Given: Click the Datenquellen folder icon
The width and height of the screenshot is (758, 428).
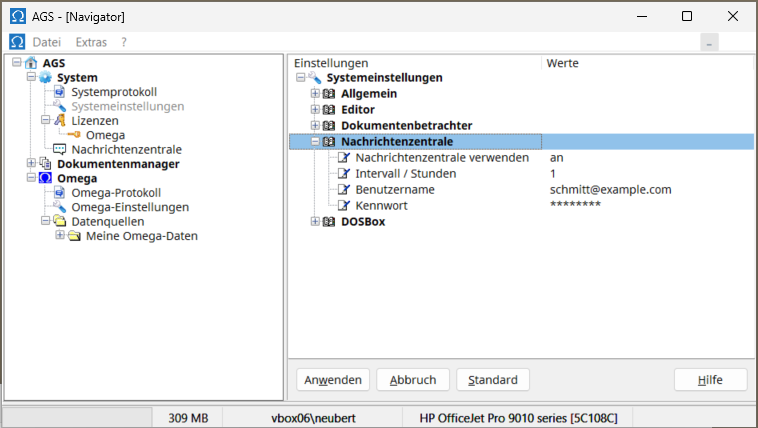Looking at the screenshot, I should pyautogui.click(x=60, y=222).
